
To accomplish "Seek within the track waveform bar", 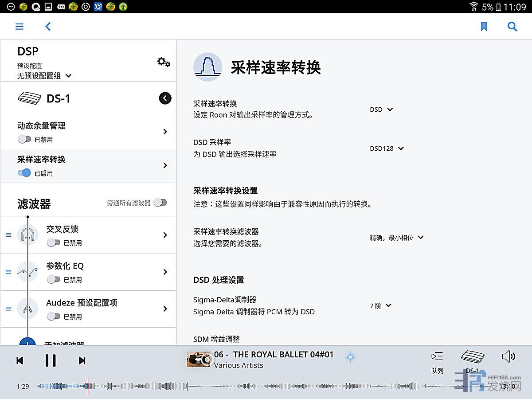I will pos(266,386).
